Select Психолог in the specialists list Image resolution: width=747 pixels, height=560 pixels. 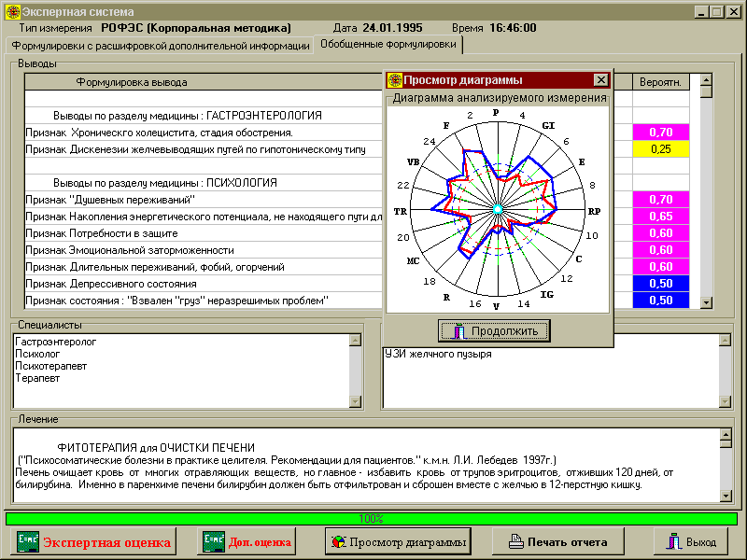[x=37, y=354]
